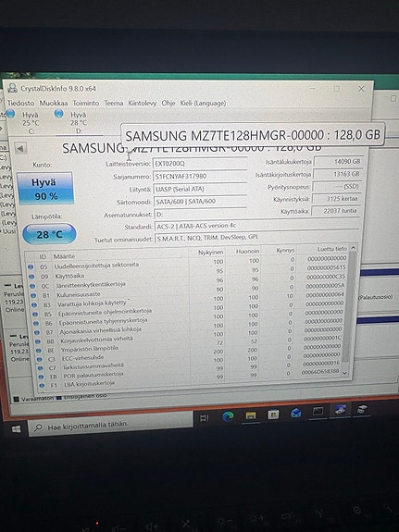Image resolution: width=399 pixels, height=532 pixels.
Task: Open the Kieli(Language) menu
Action: pyautogui.click(x=203, y=103)
